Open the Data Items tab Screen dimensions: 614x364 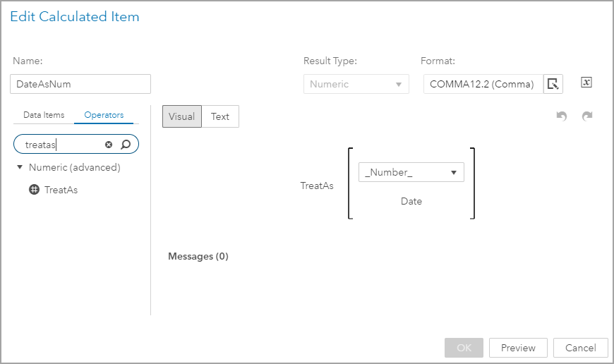point(44,115)
